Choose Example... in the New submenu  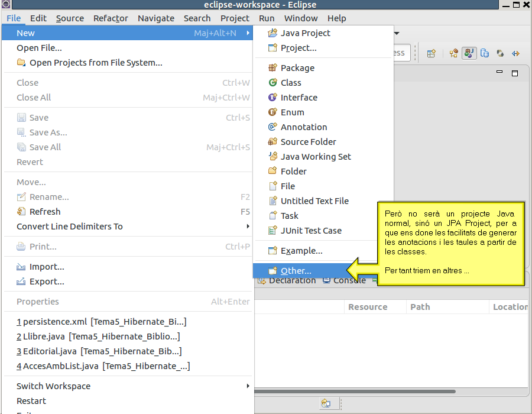(x=316, y=251)
